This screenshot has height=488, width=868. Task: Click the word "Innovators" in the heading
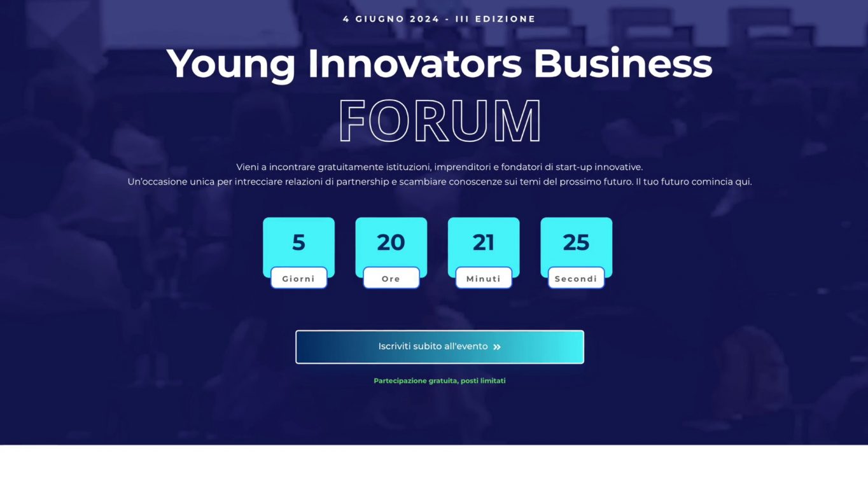[414, 64]
